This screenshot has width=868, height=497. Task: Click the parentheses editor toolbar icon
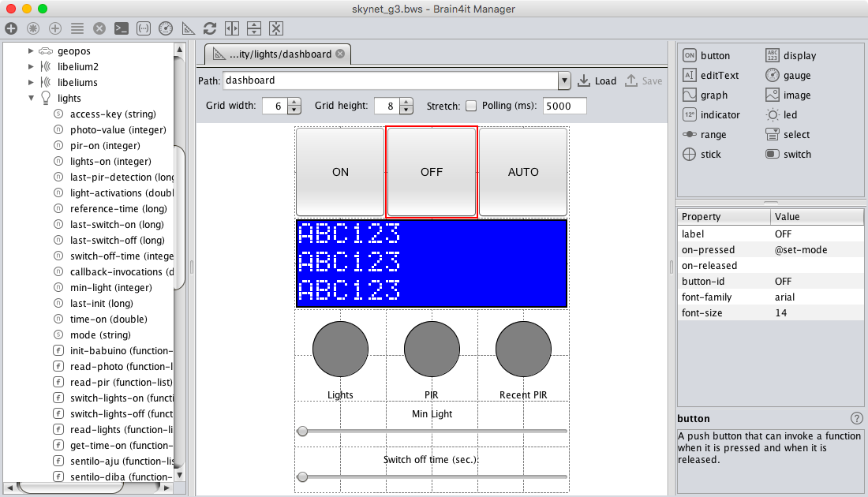click(144, 28)
